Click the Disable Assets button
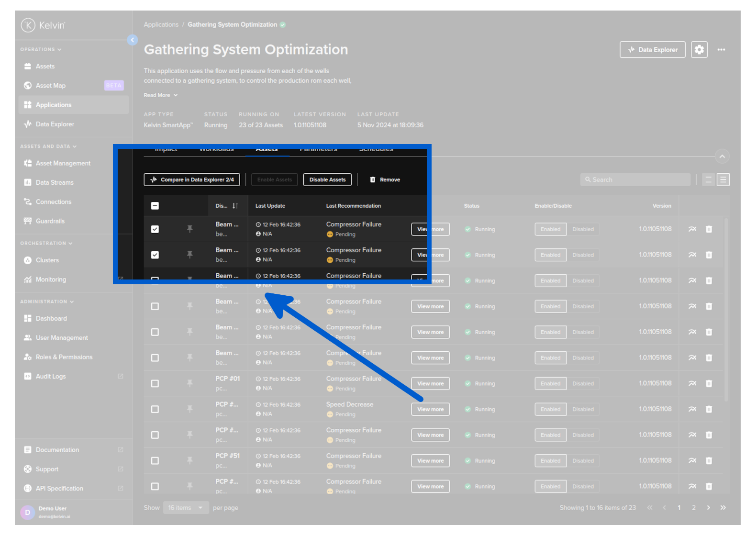The image size is (756, 536). tap(327, 180)
